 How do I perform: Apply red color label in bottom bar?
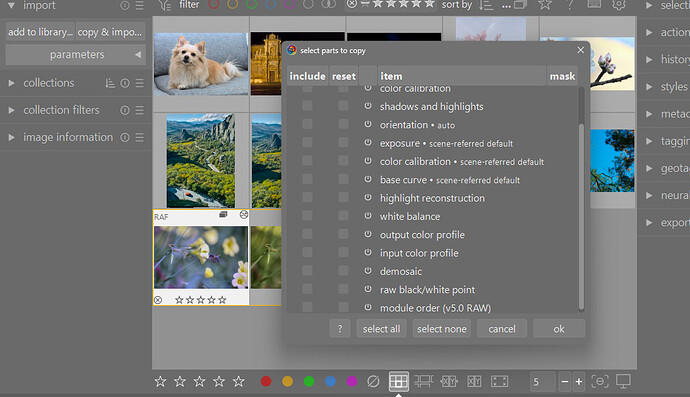(x=266, y=381)
